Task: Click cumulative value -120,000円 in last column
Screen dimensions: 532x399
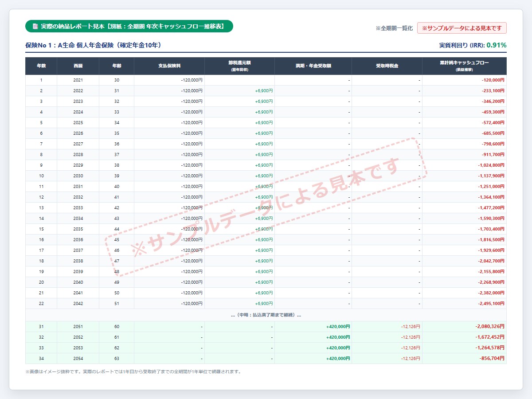Action: click(x=493, y=80)
